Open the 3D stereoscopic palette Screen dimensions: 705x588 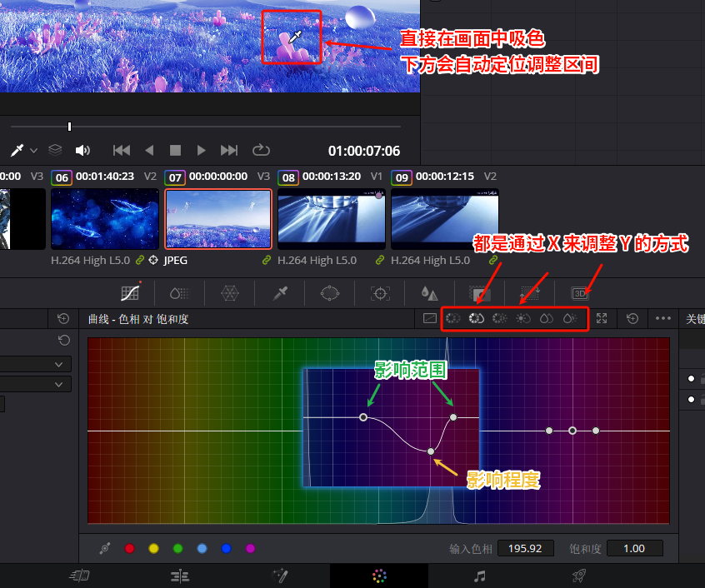pos(579,294)
